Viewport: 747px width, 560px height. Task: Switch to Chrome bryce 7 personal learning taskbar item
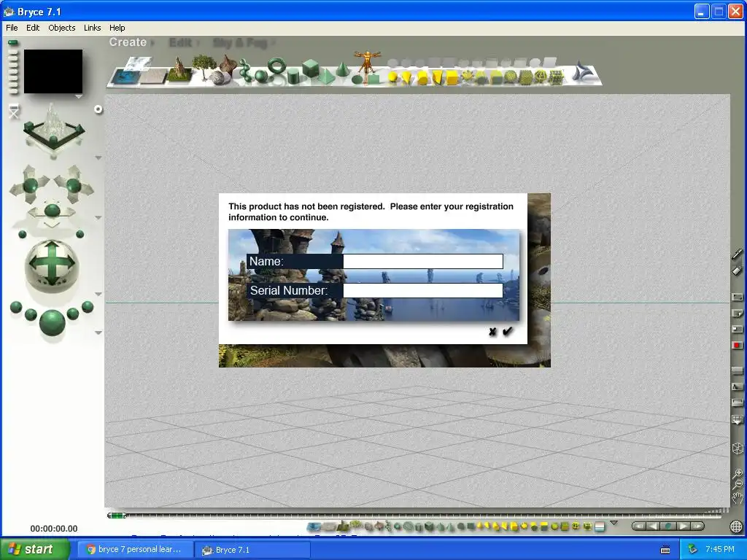coord(135,549)
